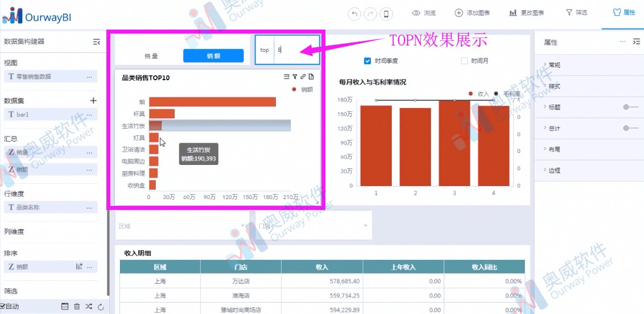The height and width of the screenshot is (314, 644).
Task: Expand the 样式 section
Action: (x=589, y=86)
